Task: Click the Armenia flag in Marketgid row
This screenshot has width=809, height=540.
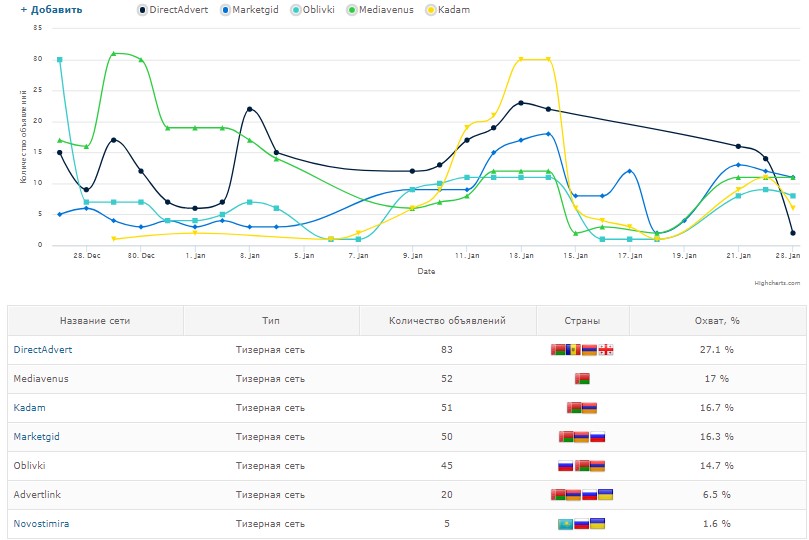Action: 581,436
